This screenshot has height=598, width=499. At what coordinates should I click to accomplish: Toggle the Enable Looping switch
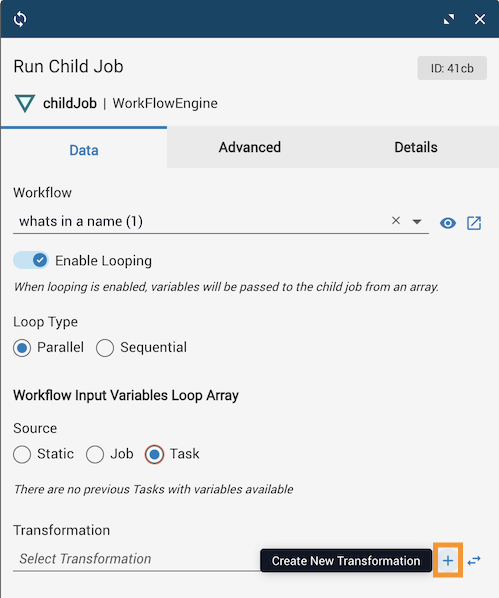click(x=31, y=260)
